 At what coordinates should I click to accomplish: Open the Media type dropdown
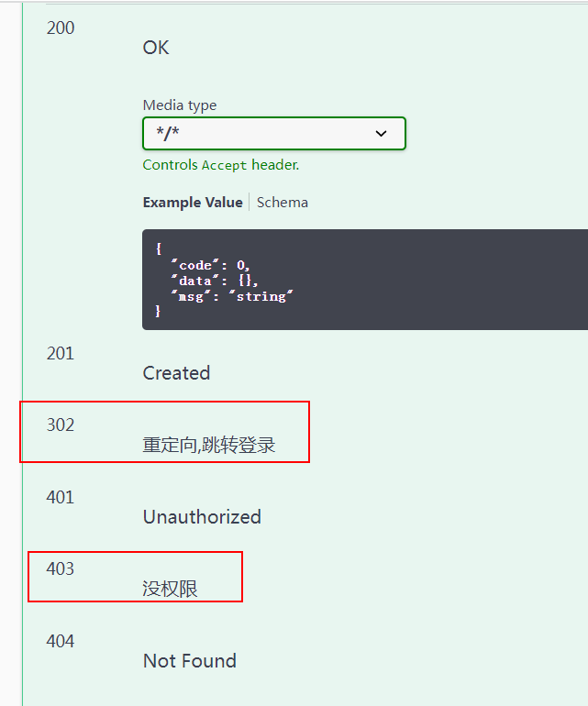point(273,133)
